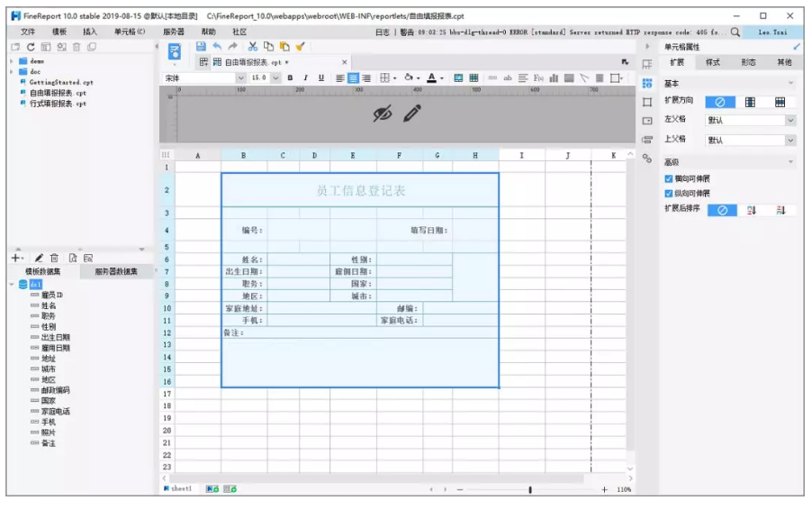This screenshot has width=812, height=510.
Task: Open the large preview button in the toolbar
Action: pos(175,52)
